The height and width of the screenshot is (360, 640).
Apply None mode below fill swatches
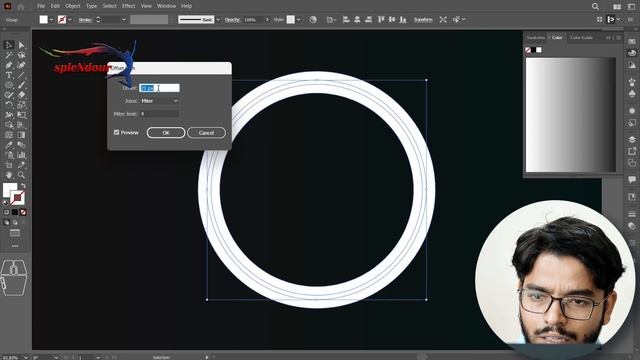click(x=23, y=212)
